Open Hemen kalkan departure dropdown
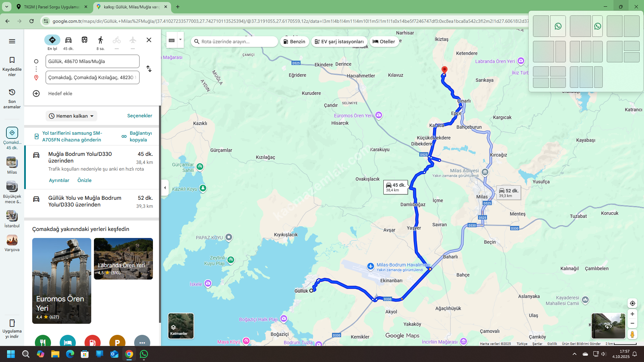The width and height of the screenshot is (644, 362). (x=71, y=116)
